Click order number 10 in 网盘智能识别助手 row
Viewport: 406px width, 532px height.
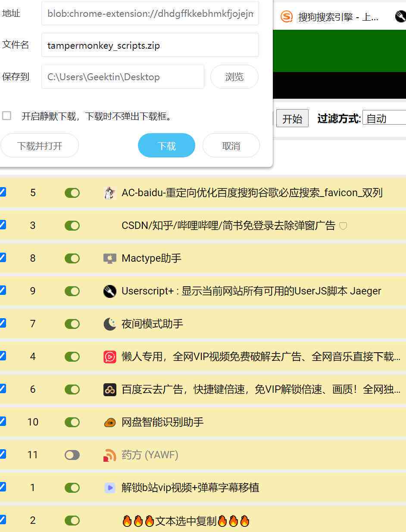point(33,422)
